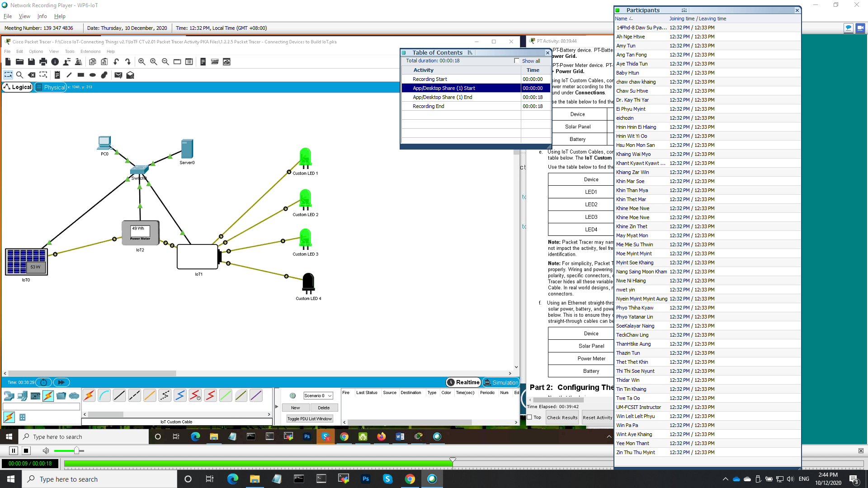Image resolution: width=868 pixels, height=488 pixels.
Task: Choose the Fiber orange cable icon
Action: point(150,395)
